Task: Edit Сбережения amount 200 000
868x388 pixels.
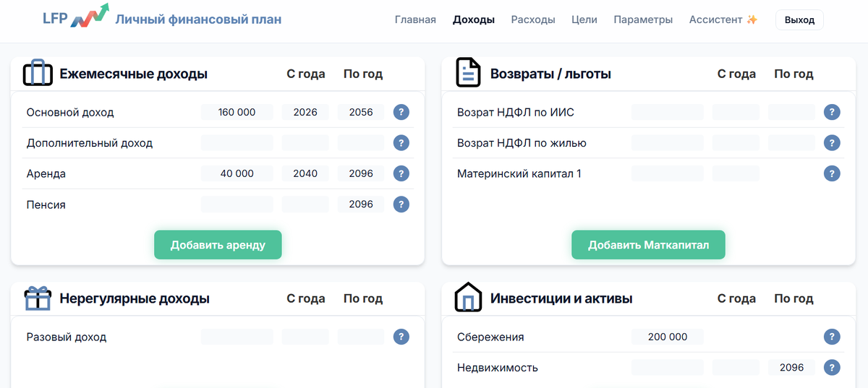Action: (x=668, y=337)
